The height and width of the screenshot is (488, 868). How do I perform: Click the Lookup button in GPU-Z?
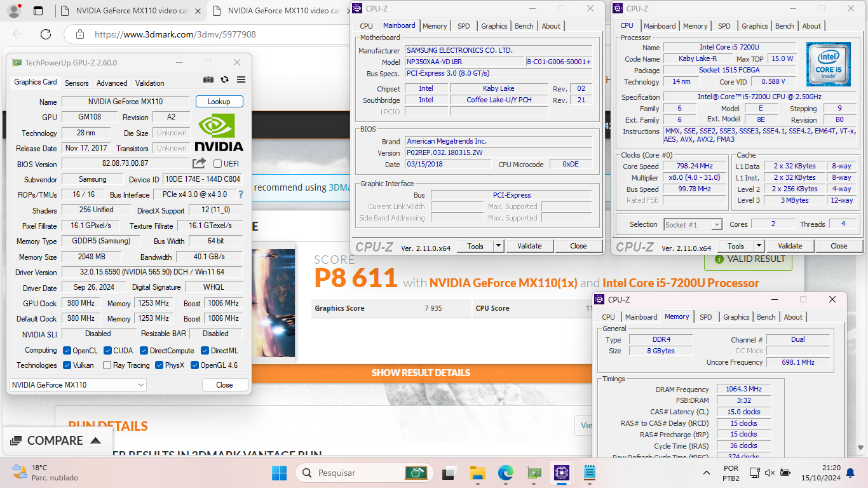pyautogui.click(x=219, y=102)
